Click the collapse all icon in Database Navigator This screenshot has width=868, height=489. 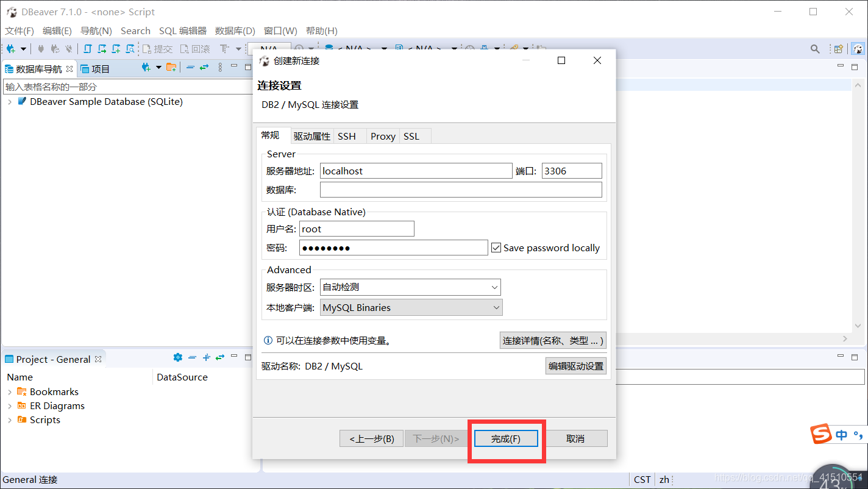(191, 67)
